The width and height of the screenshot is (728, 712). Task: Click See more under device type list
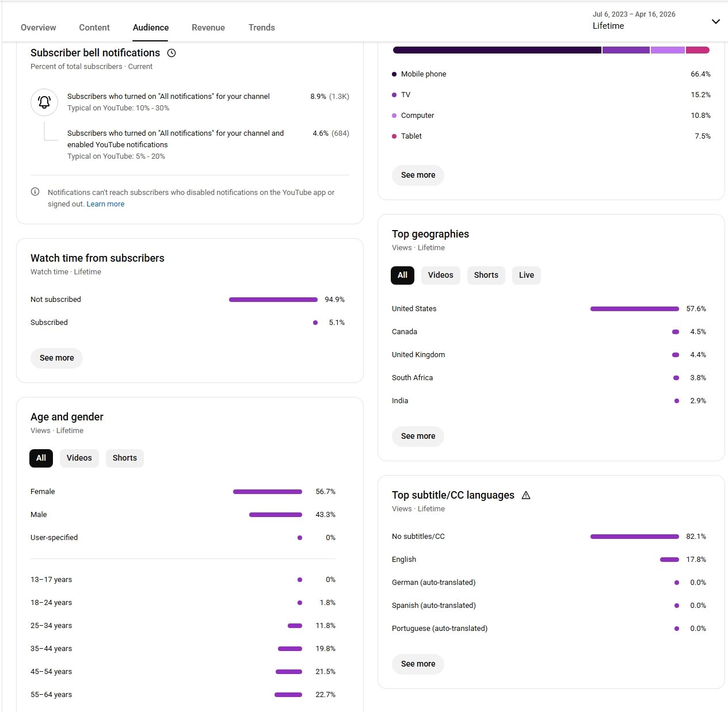[418, 175]
